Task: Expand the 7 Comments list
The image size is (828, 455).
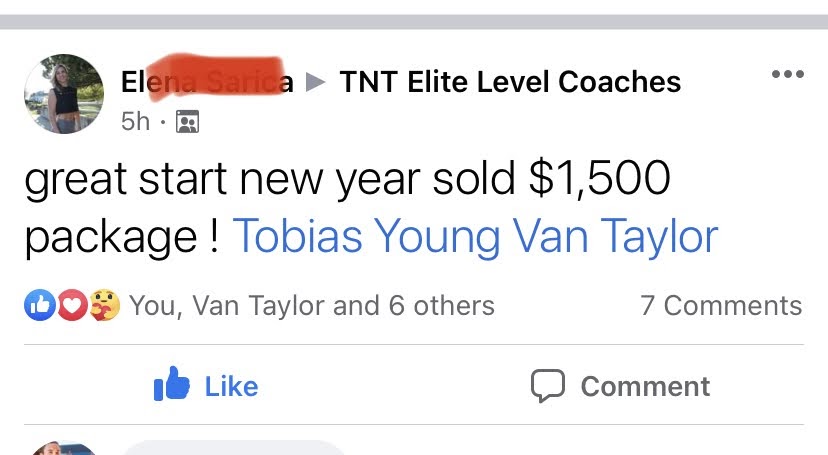Action: [x=721, y=305]
